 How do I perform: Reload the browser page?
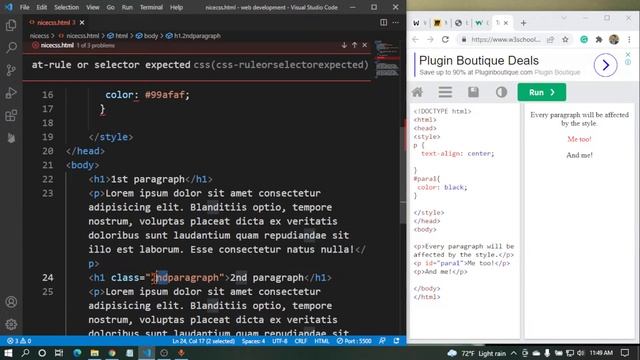[x=445, y=40]
